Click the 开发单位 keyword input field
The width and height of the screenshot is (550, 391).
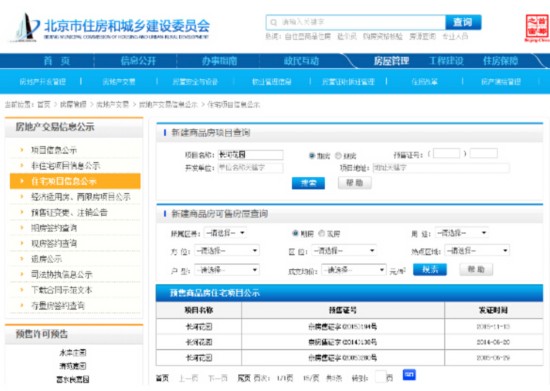(250, 168)
